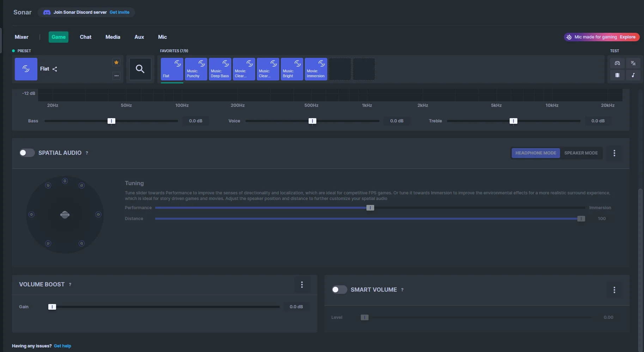This screenshot has width=644, height=352.
Task: Click the Discord Get invite link
Action: click(120, 12)
